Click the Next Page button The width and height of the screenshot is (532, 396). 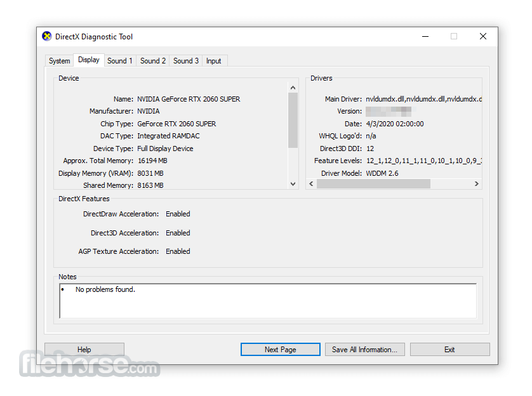280,350
